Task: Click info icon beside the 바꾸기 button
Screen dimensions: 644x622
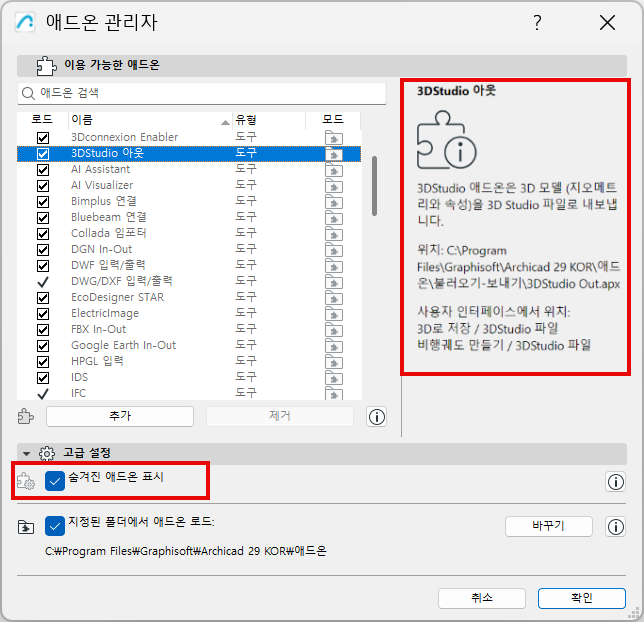Action: 615,527
